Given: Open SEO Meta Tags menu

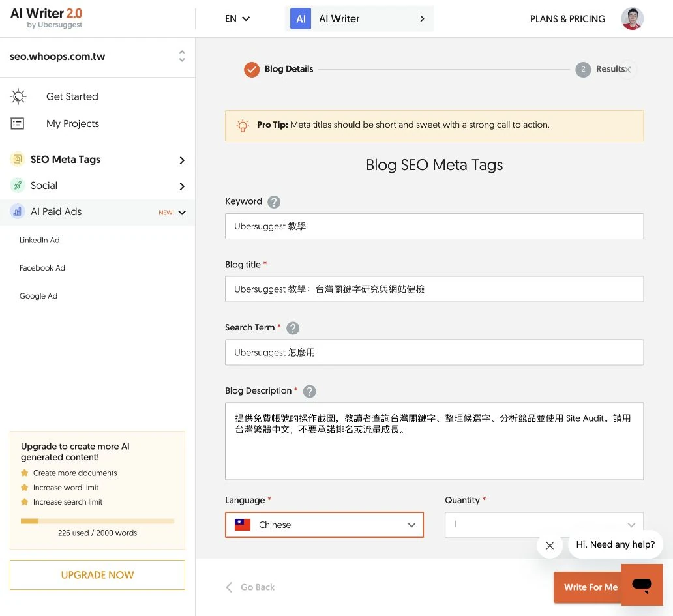Looking at the screenshot, I should click(65, 160).
